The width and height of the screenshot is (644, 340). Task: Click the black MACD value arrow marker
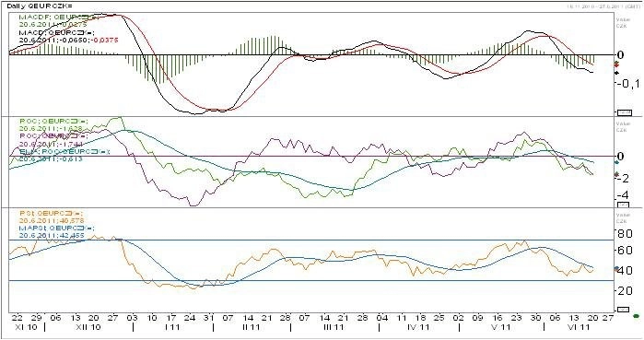point(616,73)
